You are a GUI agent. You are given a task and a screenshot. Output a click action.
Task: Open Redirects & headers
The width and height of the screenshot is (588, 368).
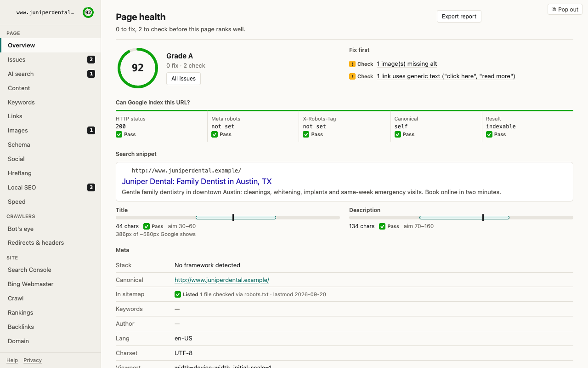tap(51, 243)
